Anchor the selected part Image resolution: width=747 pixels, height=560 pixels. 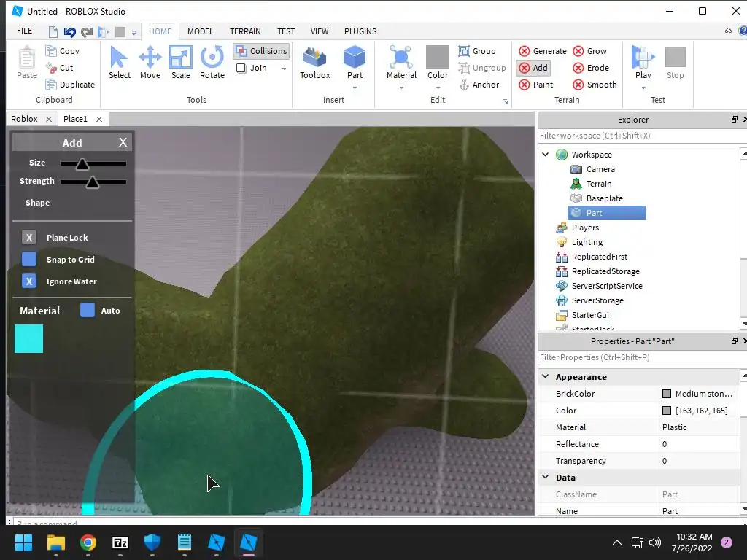[x=479, y=85]
